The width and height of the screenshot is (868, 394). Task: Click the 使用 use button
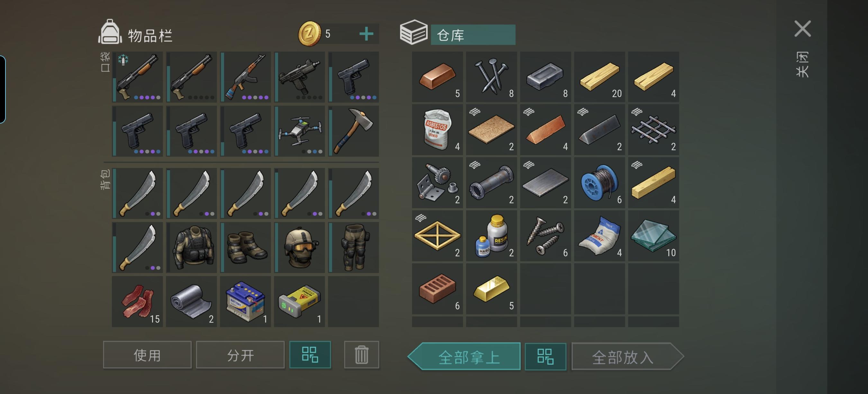pyautogui.click(x=147, y=354)
